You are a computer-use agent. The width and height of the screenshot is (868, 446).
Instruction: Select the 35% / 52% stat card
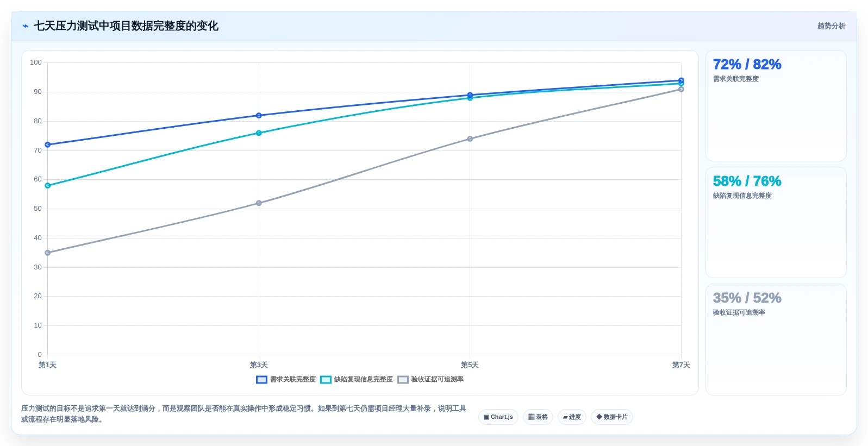(x=776, y=340)
